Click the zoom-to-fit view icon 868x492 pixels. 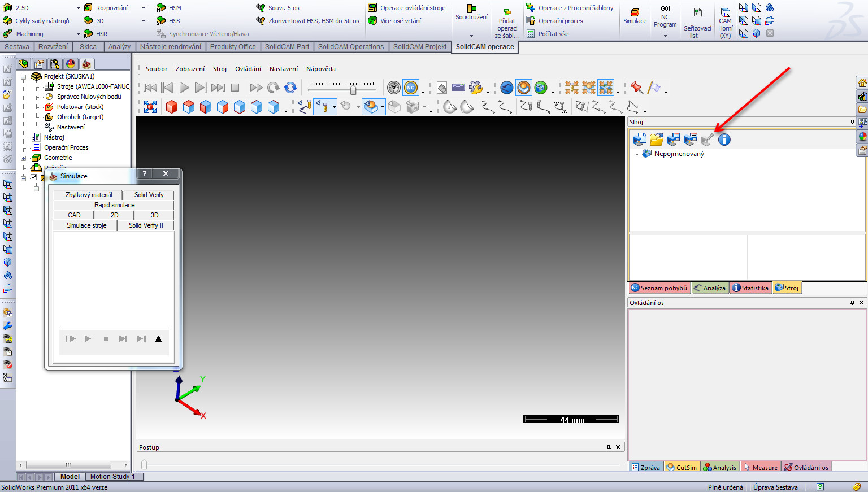click(150, 107)
